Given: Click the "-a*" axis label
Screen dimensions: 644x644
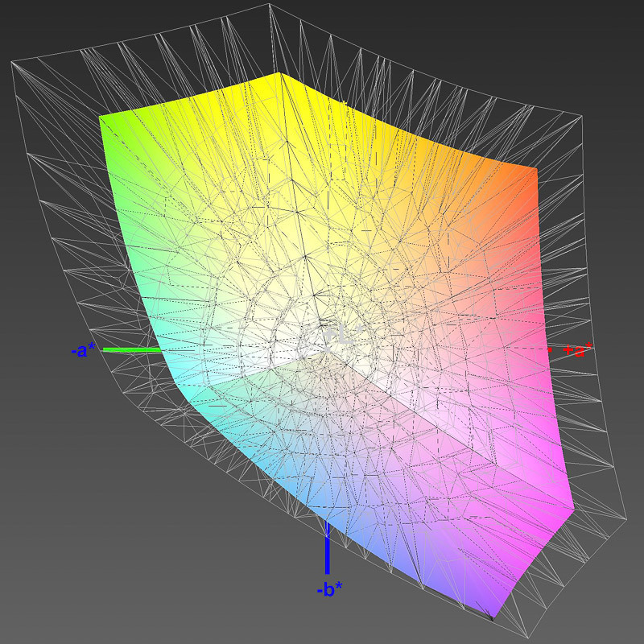Looking at the screenshot, I should click(84, 350).
